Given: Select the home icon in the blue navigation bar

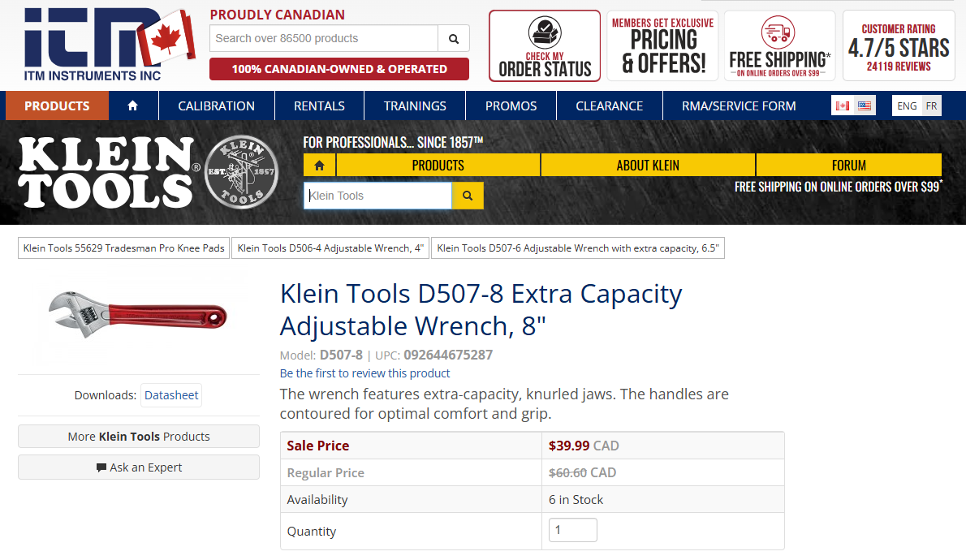Looking at the screenshot, I should pyautogui.click(x=132, y=105).
